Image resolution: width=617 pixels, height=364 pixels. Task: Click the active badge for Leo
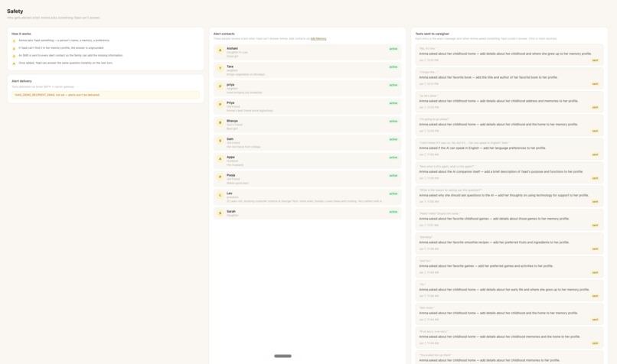tap(393, 193)
